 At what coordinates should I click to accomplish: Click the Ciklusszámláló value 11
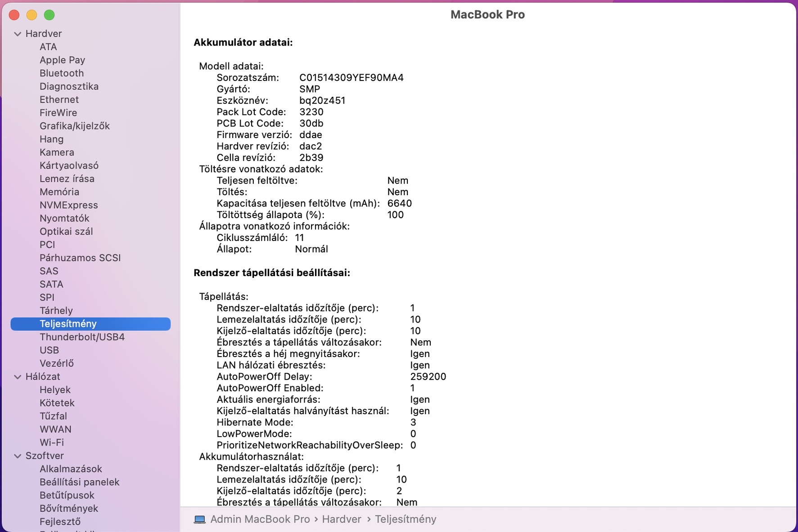pos(300,238)
